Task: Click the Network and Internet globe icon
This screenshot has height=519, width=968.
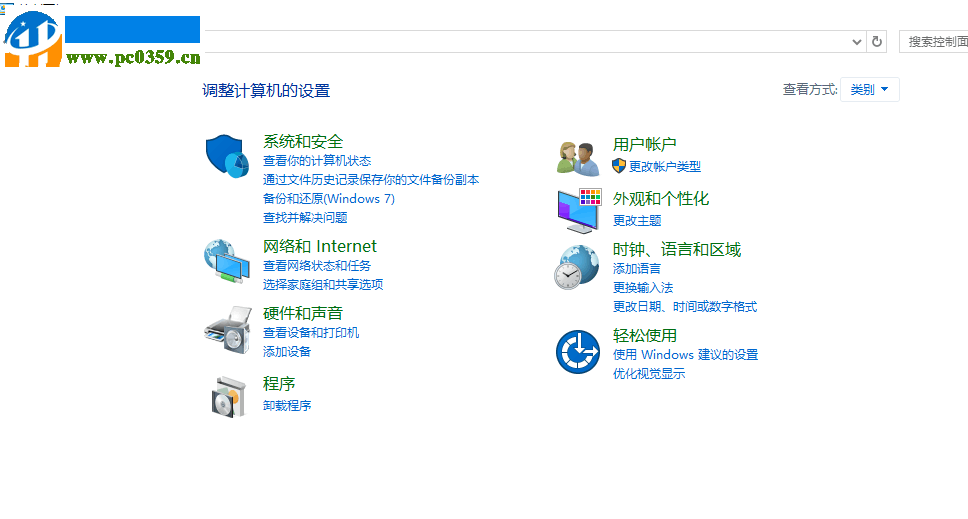Action: pyautogui.click(x=227, y=262)
